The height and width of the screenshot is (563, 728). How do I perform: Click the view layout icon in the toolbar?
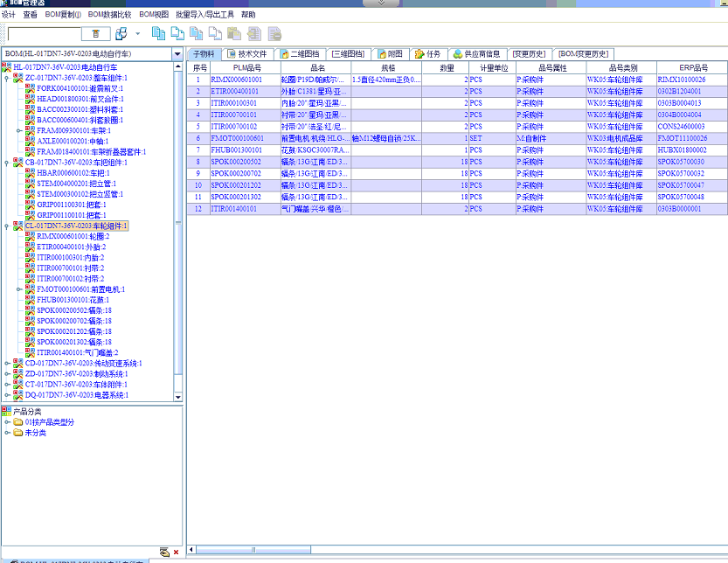[120, 33]
